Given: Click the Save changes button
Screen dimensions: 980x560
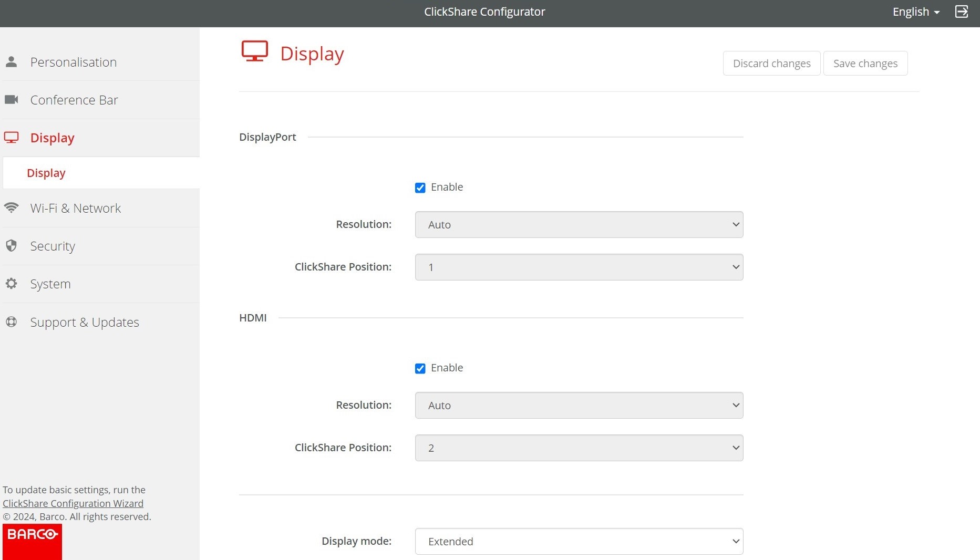Looking at the screenshot, I should coord(865,63).
